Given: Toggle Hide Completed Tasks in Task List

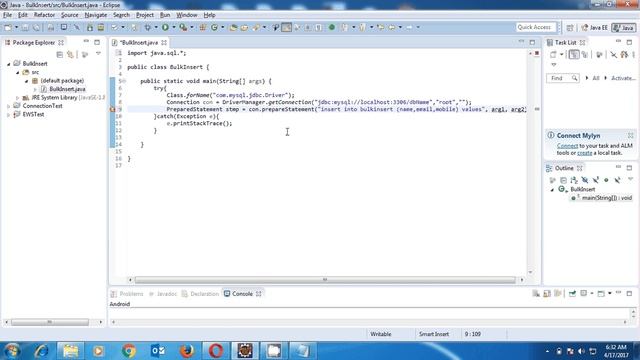Looking at the screenshot, I should pyautogui.click(x=613, y=54).
